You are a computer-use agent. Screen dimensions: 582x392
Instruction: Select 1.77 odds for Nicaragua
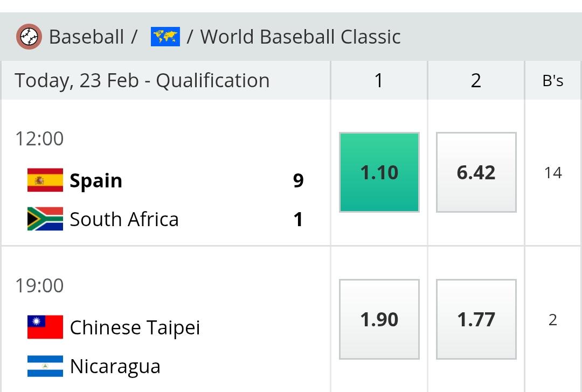click(x=476, y=319)
